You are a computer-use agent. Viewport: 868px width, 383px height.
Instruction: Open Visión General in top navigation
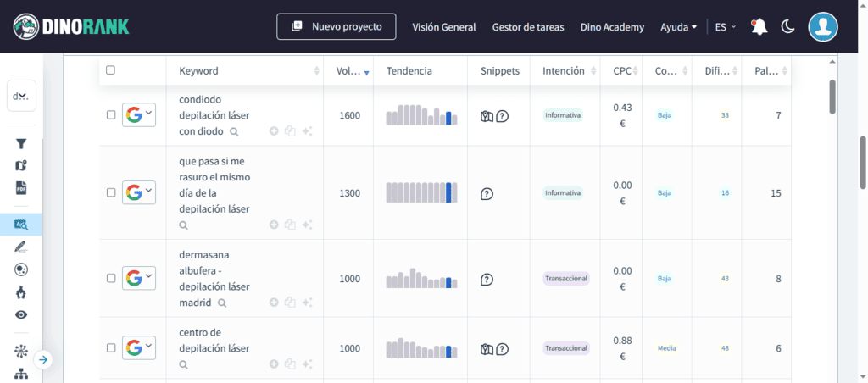coord(444,26)
